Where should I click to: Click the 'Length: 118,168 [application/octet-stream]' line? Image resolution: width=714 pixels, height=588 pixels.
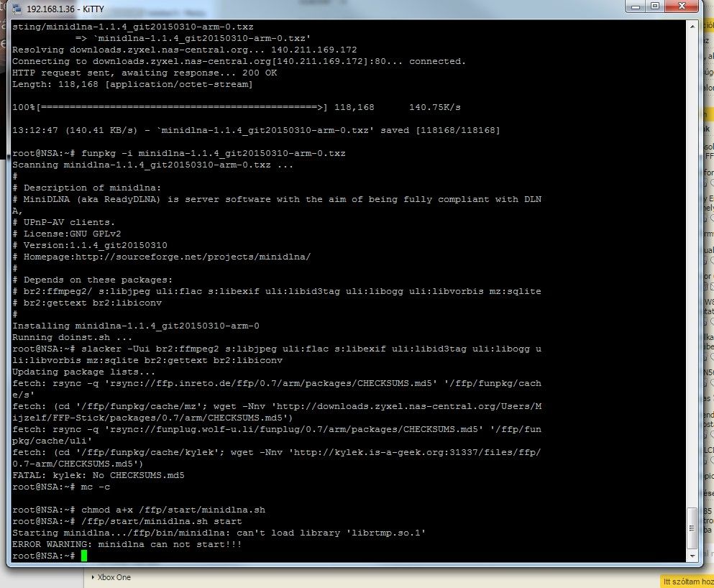(x=132, y=84)
